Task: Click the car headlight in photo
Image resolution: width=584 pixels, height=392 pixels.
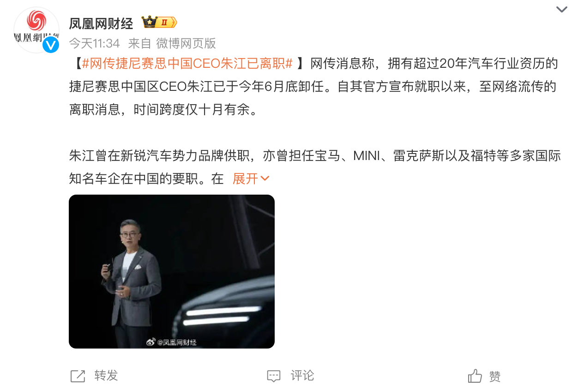Action: tap(217, 315)
